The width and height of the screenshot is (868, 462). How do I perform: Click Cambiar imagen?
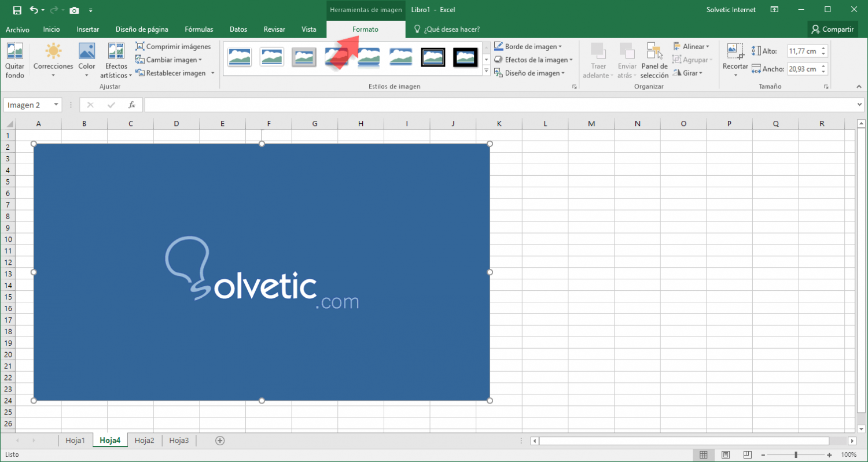169,60
